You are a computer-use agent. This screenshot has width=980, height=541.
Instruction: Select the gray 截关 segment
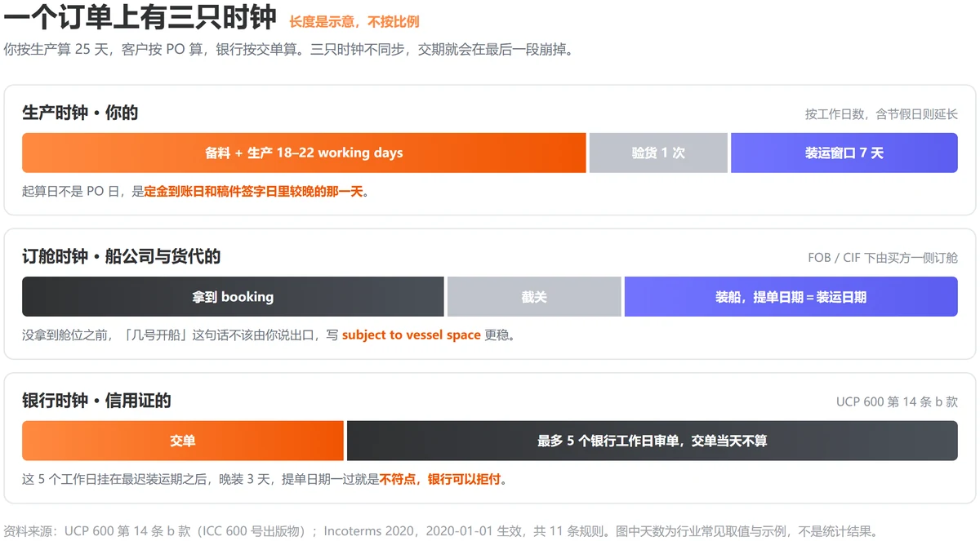[534, 297]
